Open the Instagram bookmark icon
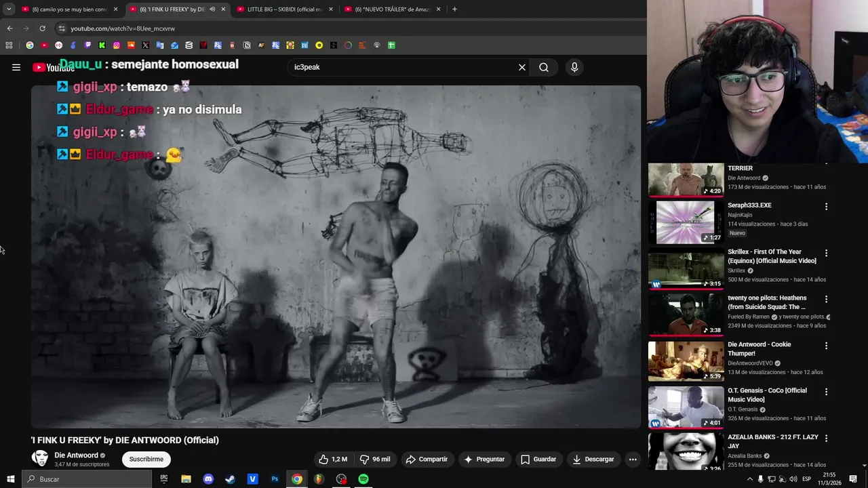The width and height of the screenshot is (868, 488). 117,45
